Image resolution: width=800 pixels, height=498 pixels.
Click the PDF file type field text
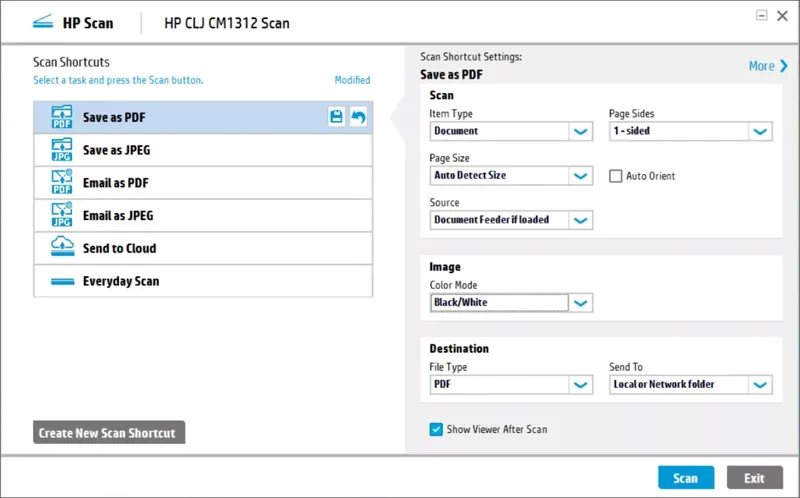tap(442, 384)
